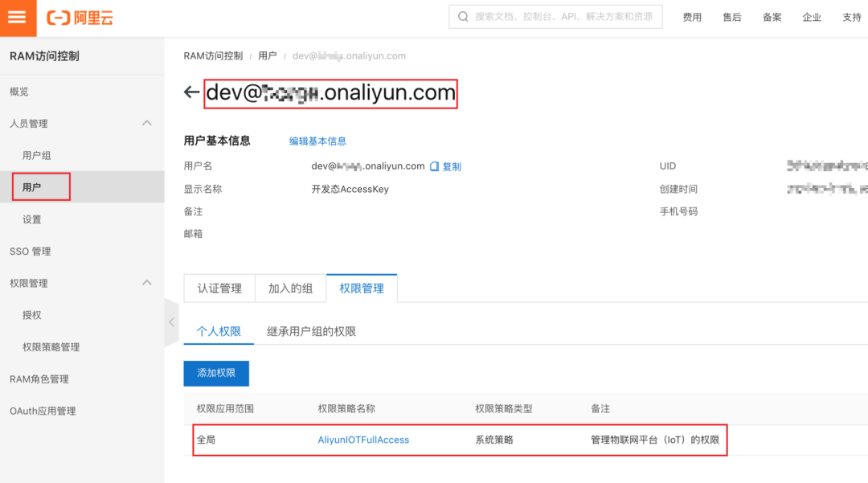
Task: Click the 复制 link
Action: 452,166
